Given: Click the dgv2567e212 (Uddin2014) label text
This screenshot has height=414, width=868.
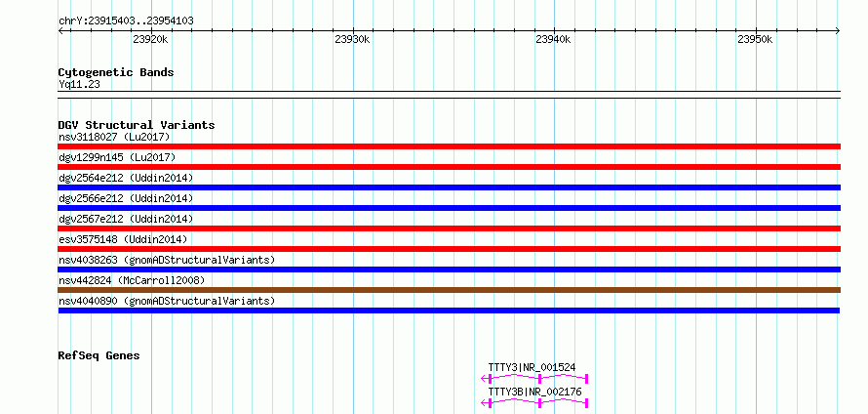Looking at the screenshot, I should [x=126, y=219].
